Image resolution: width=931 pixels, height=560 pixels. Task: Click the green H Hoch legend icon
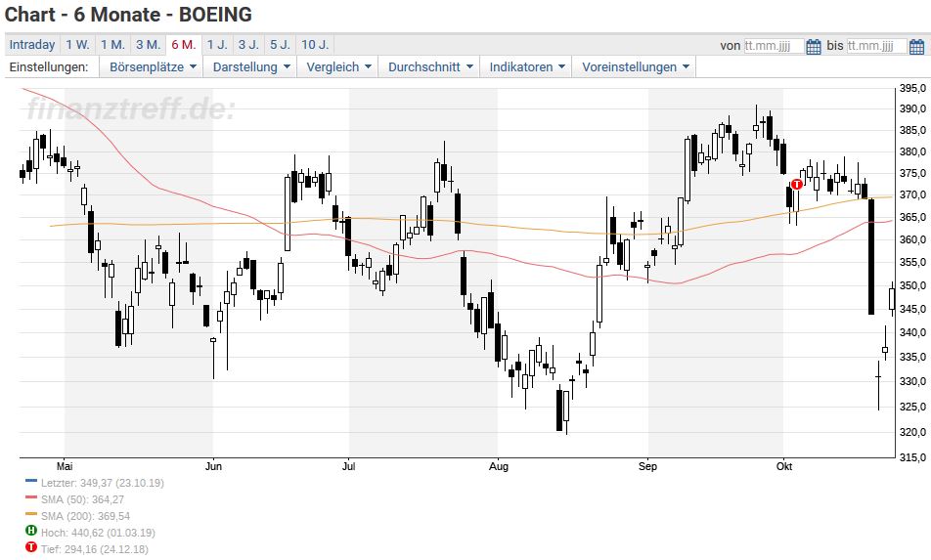[x=31, y=531]
